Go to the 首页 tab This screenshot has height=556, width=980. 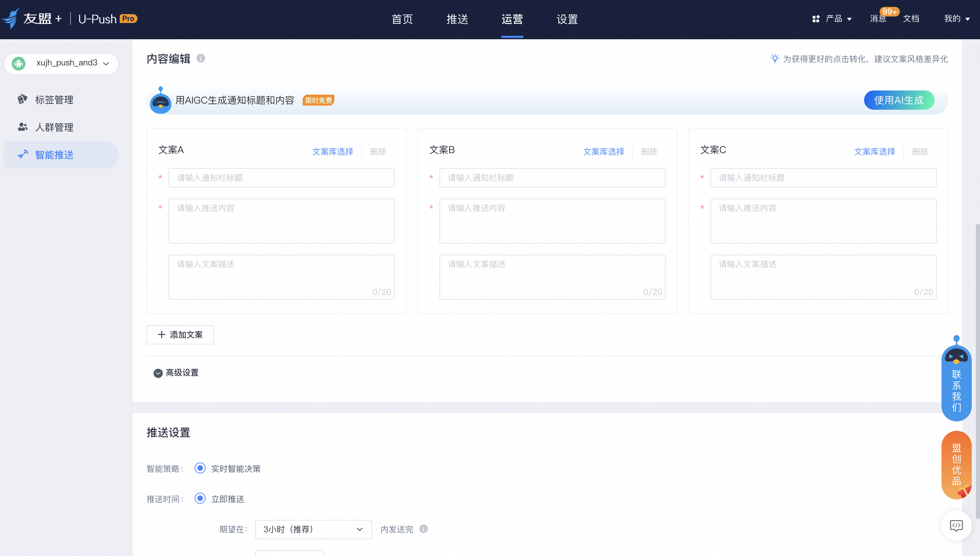point(402,19)
